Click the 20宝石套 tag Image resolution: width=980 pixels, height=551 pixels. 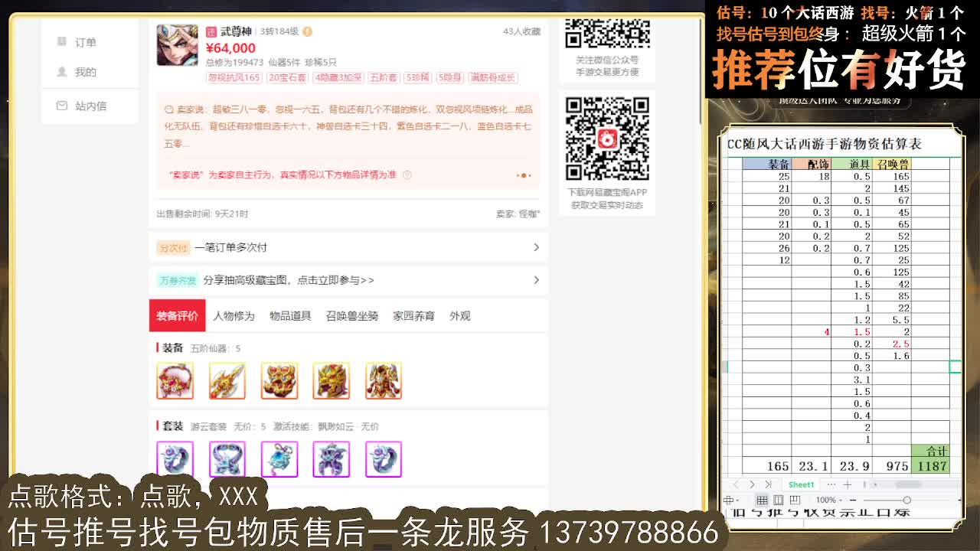pyautogui.click(x=287, y=77)
